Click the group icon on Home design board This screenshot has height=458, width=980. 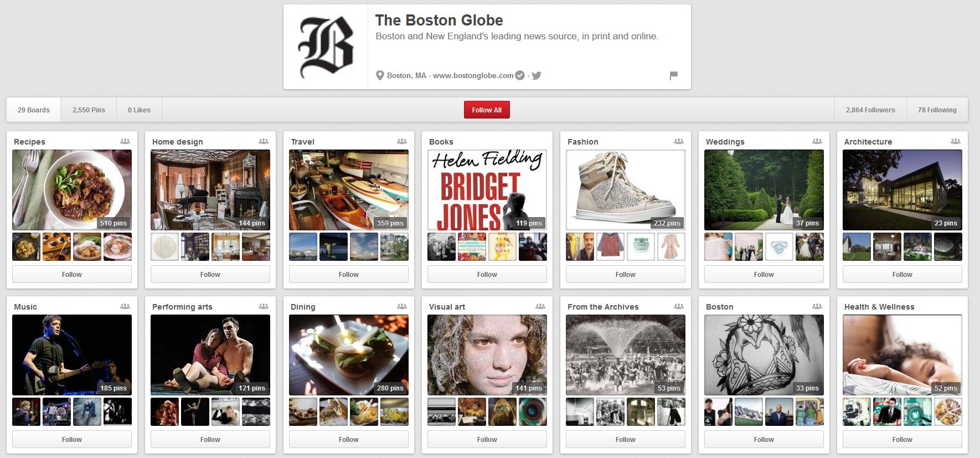(264, 141)
